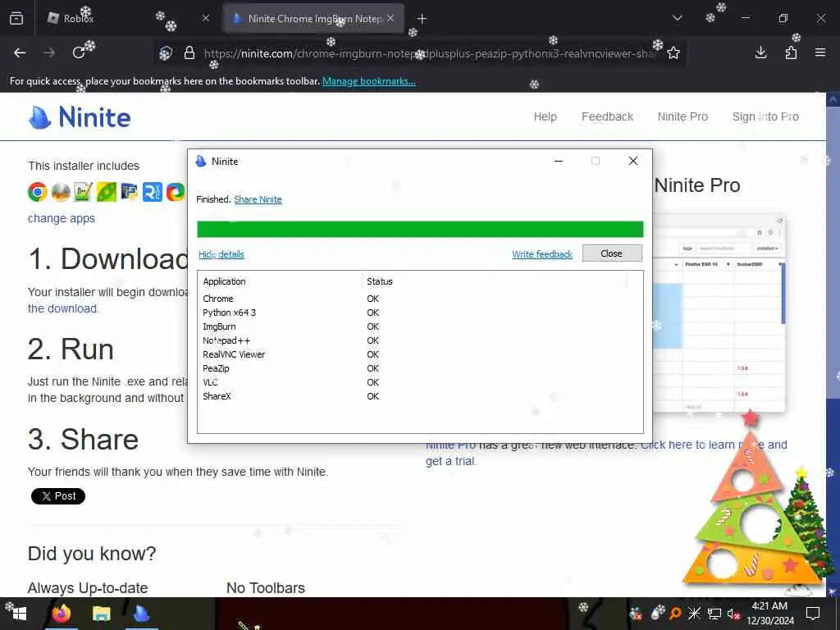Click the green installer progress bar
Image resolution: width=840 pixels, height=630 pixels.
point(420,229)
